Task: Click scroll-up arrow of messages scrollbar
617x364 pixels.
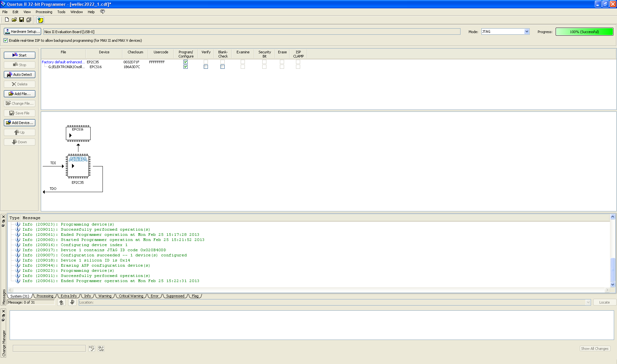Action: coord(613,217)
